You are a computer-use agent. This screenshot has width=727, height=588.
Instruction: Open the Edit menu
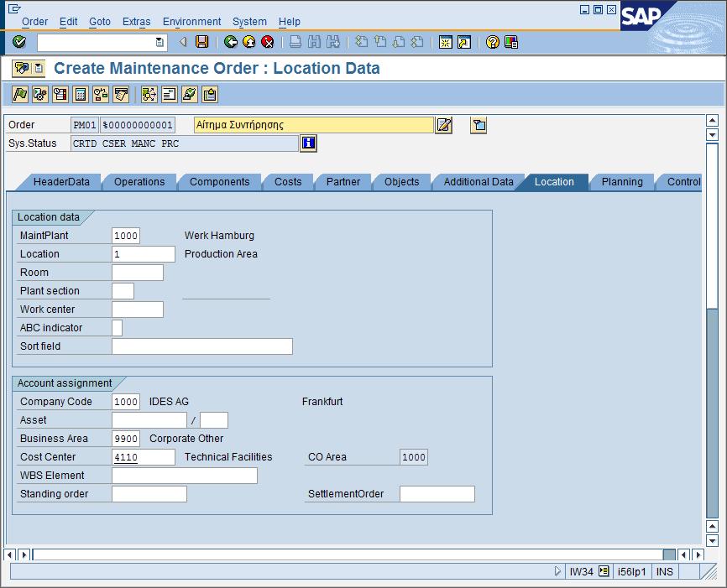68,21
